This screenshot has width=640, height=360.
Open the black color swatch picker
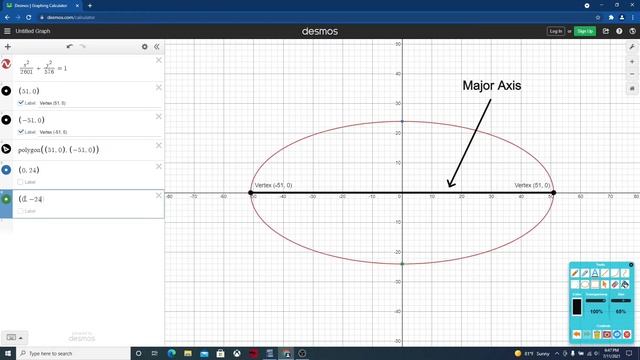(577, 307)
